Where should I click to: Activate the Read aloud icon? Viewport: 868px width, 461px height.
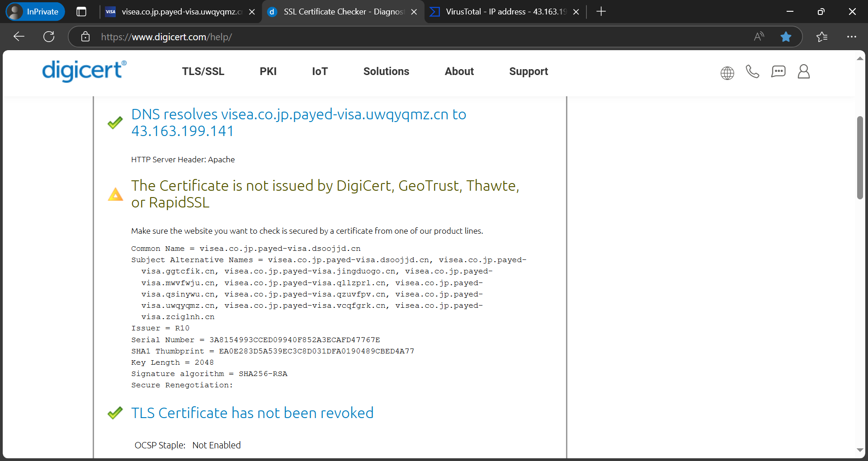click(759, 37)
